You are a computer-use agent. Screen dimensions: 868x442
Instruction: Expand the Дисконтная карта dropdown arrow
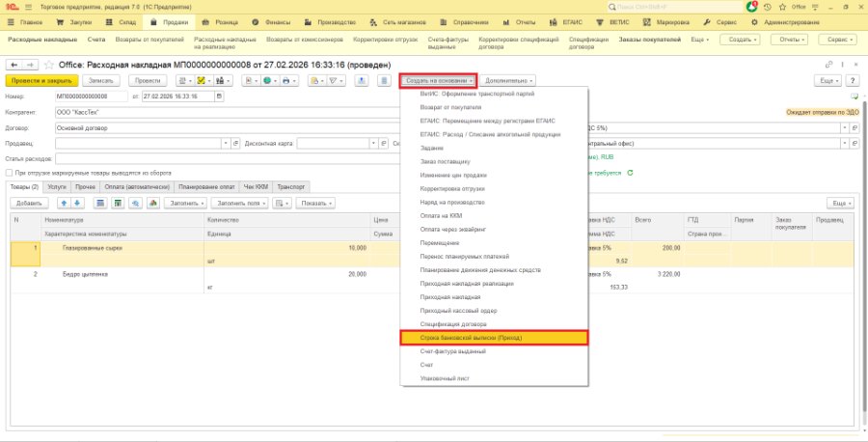coord(373,144)
